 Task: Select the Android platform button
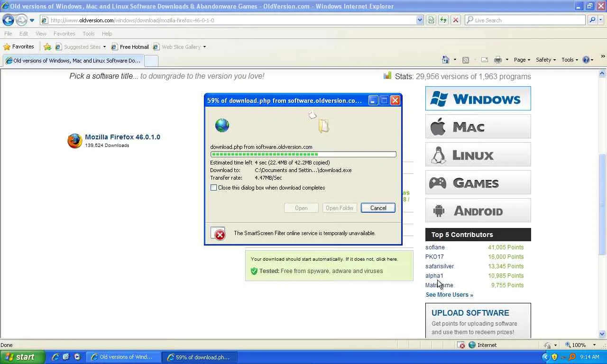478,210
